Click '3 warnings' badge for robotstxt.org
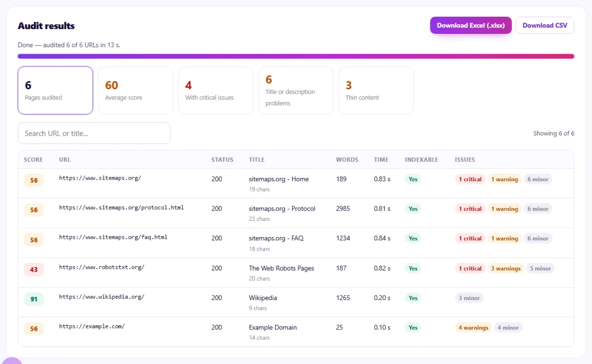 (x=505, y=269)
